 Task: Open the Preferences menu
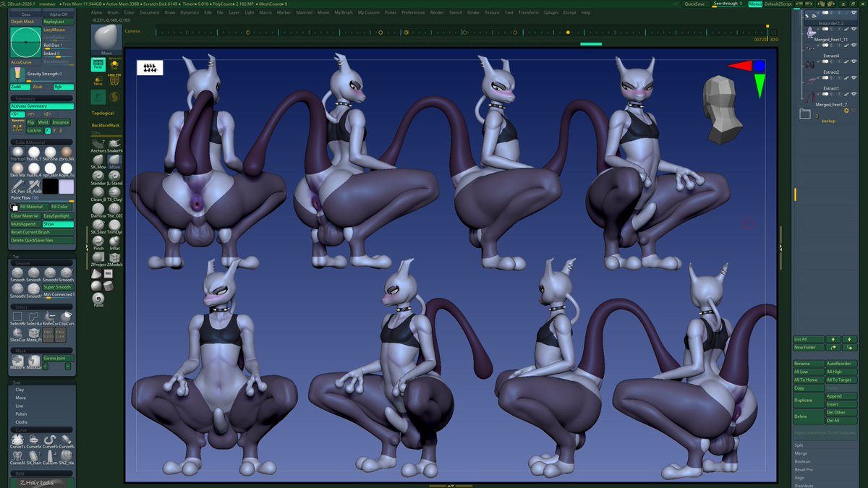[x=412, y=12]
